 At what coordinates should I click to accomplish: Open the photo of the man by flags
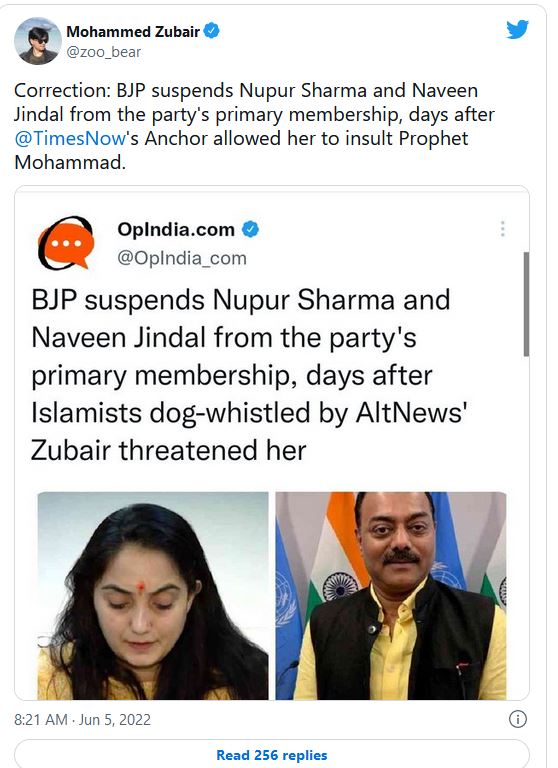tap(391, 596)
